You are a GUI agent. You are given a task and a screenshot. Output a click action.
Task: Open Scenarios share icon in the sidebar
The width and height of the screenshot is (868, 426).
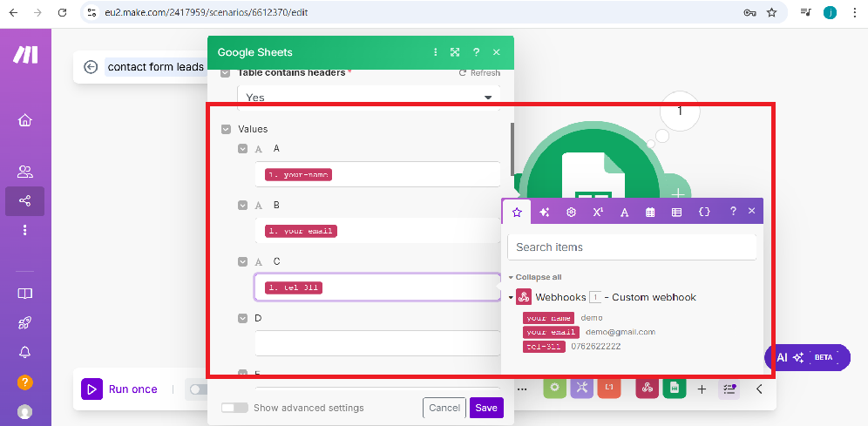(25, 201)
